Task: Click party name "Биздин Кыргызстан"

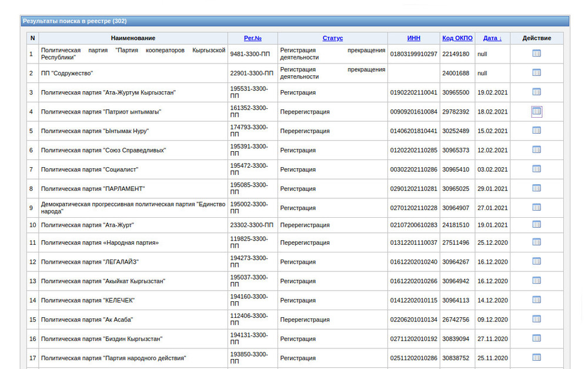Action: click(x=102, y=338)
